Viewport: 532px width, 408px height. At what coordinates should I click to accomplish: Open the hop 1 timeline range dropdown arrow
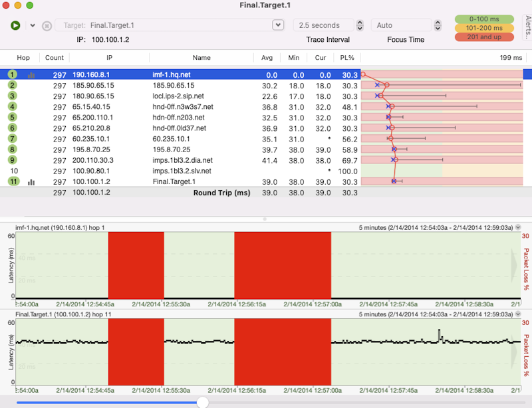(517, 227)
